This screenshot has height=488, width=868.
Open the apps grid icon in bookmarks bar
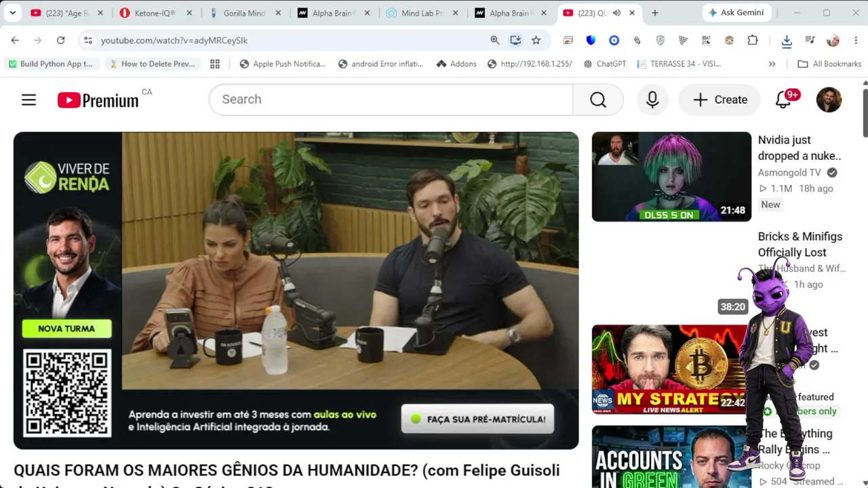[x=215, y=64]
